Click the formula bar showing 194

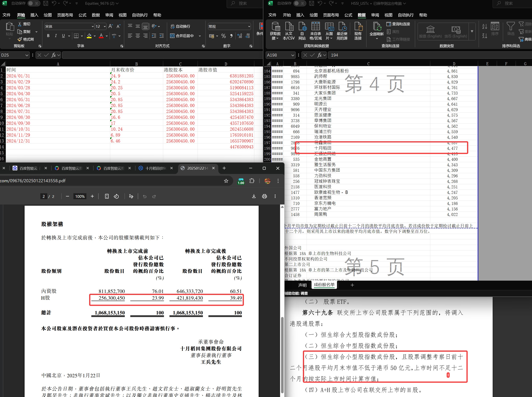point(430,55)
